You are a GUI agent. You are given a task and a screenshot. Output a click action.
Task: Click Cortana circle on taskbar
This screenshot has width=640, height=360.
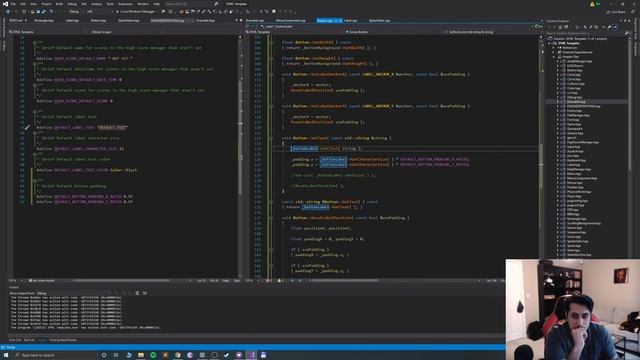pyautogui.click(x=104, y=355)
